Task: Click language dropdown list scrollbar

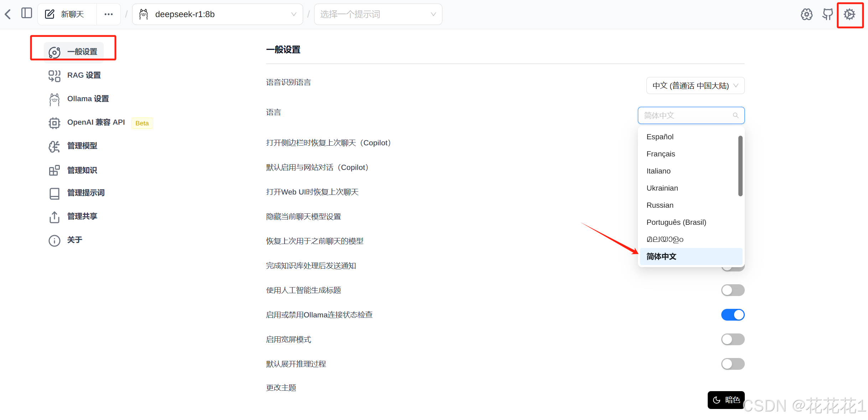Action: [x=740, y=166]
